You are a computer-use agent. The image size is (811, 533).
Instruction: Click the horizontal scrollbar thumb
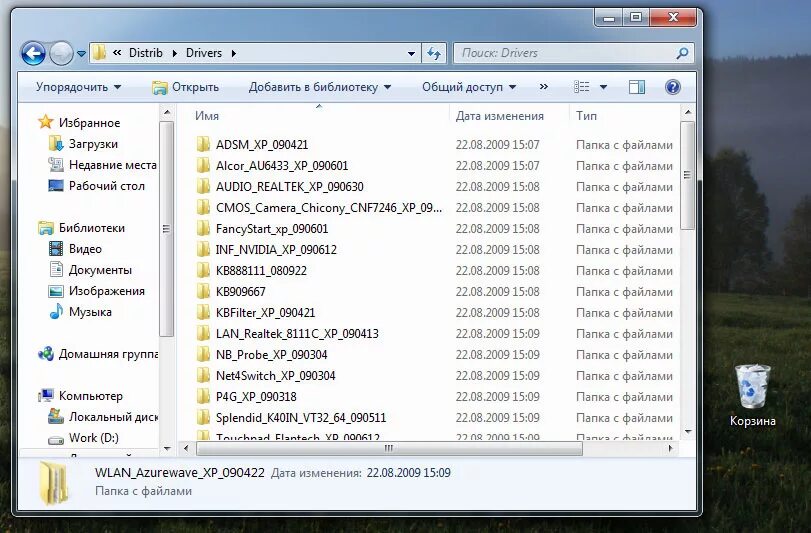[389, 448]
